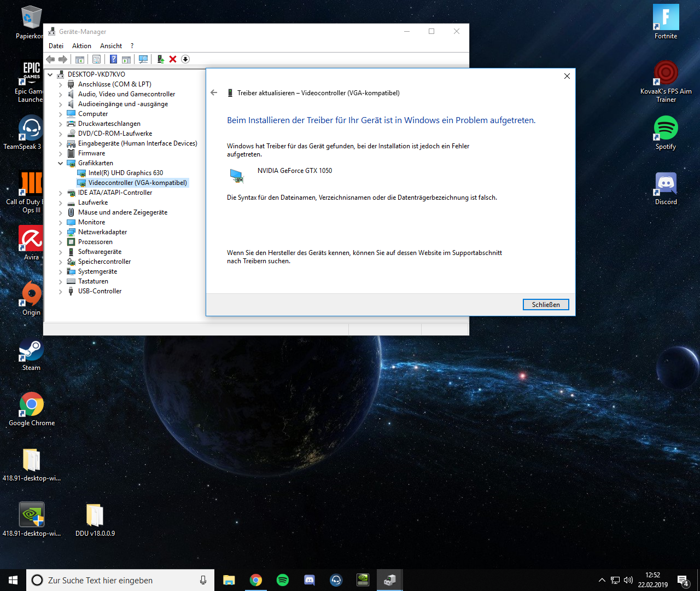This screenshot has height=591, width=700.
Task: Select the Softwaregeräte tree item
Action: [100, 252]
